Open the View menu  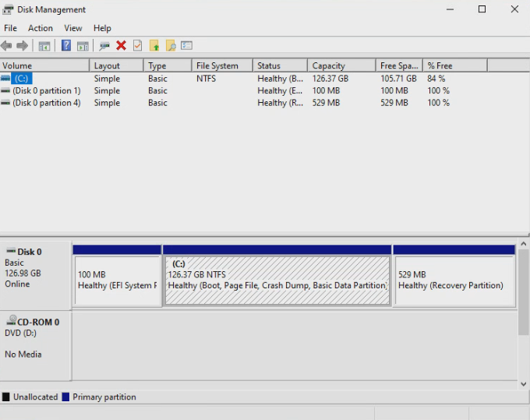coord(73,28)
